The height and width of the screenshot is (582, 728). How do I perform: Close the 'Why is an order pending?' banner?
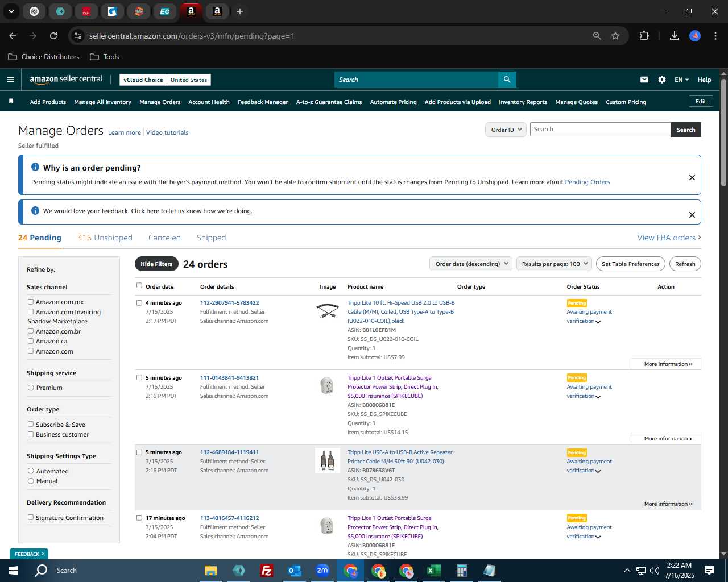[x=692, y=177]
